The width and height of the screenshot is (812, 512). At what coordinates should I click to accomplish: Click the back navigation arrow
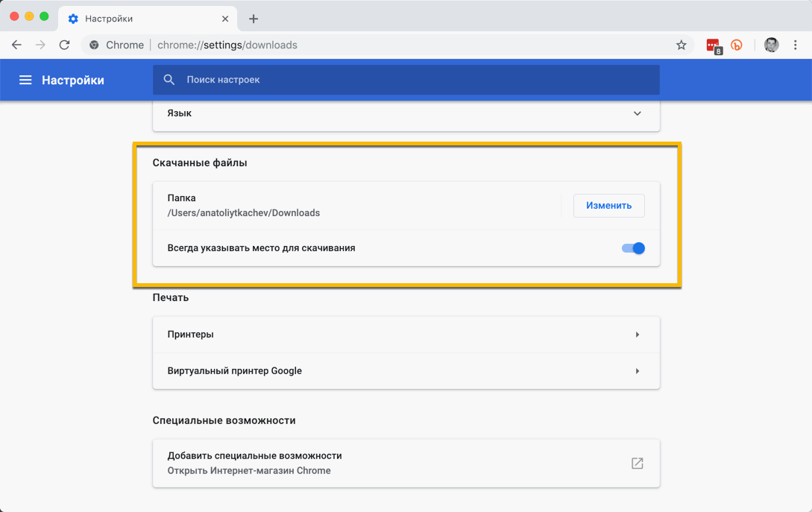tap(16, 45)
